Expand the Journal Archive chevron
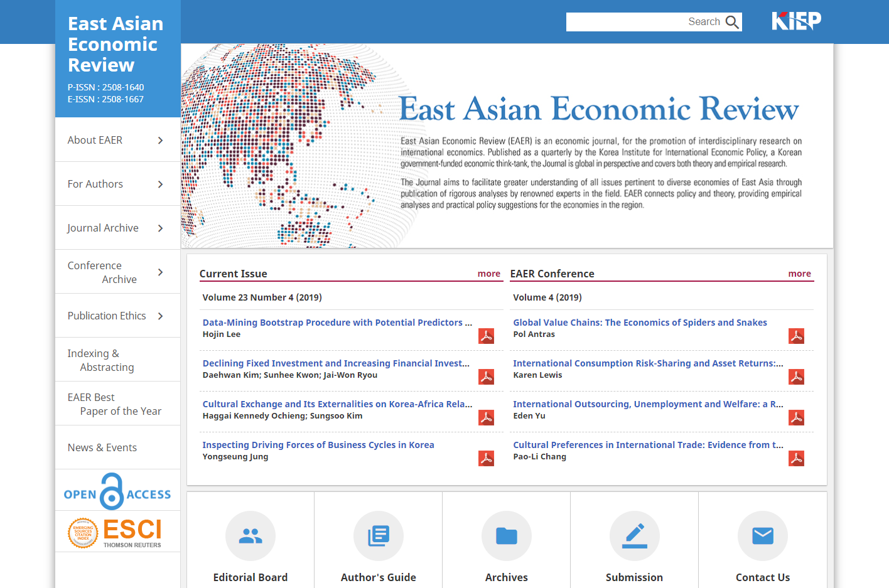This screenshot has width=889, height=588. pos(160,228)
